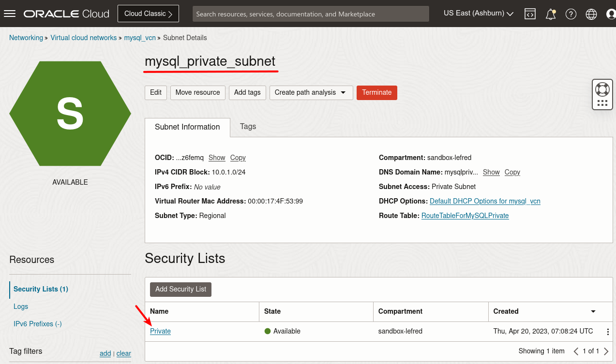Open the Create path analysis dropdown
The width and height of the screenshot is (616, 364).
[x=311, y=92]
